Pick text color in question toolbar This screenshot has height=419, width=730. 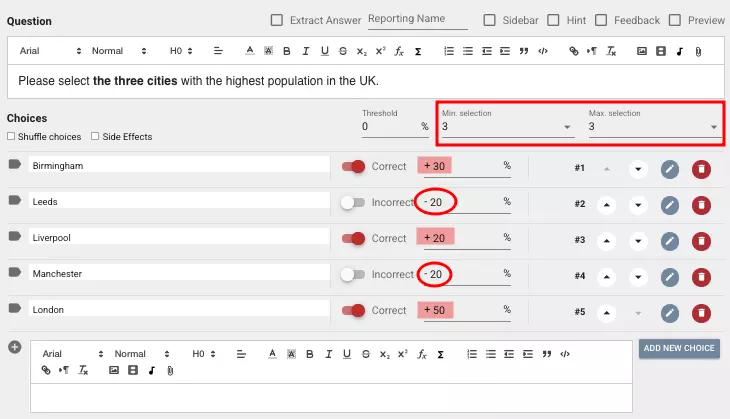pyautogui.click(x=250, y=51)
